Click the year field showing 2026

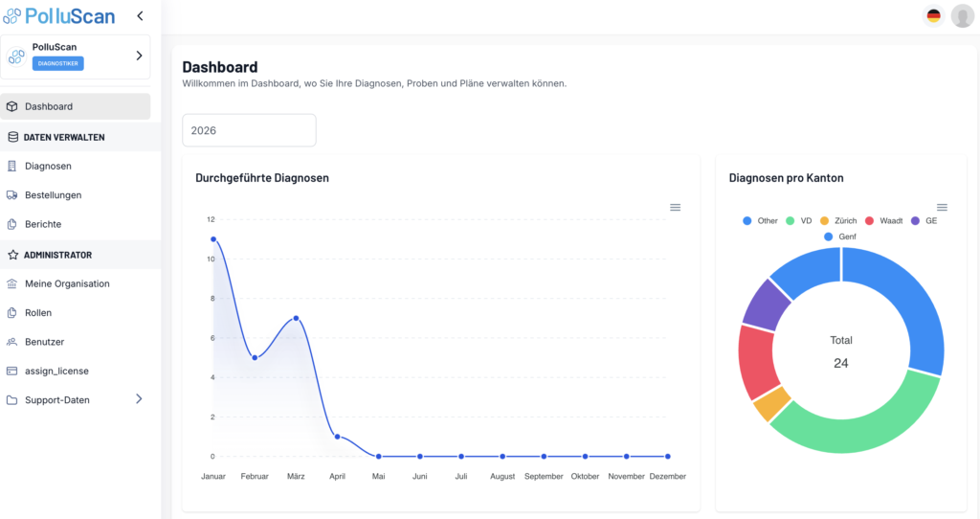(x=249, y=130)
